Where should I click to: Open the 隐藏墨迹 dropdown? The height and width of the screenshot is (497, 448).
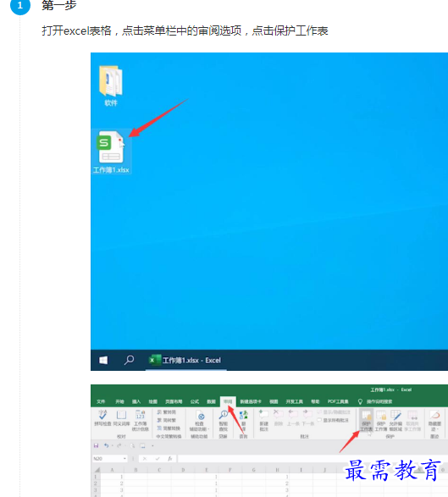(434, 420)
